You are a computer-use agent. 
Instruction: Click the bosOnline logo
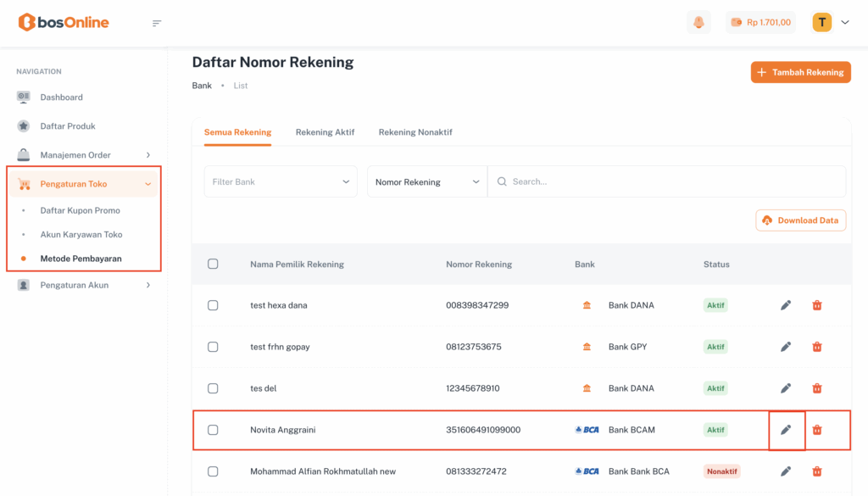click(64, 23)
